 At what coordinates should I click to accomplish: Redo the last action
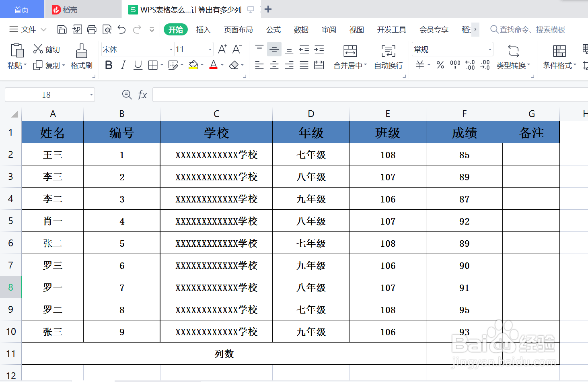[137, 29]
